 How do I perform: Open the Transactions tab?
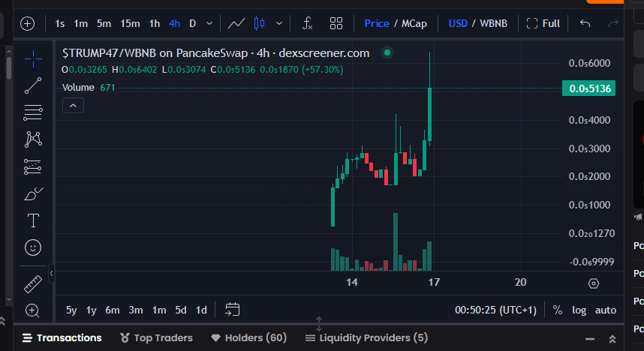tap(62, 337)
